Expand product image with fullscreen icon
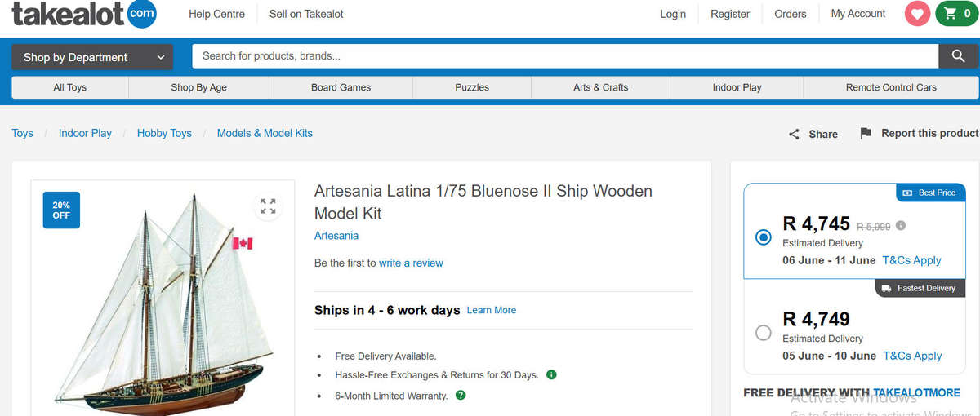The image size is (980, 416). pyautogui.click(x=268, y=206)
